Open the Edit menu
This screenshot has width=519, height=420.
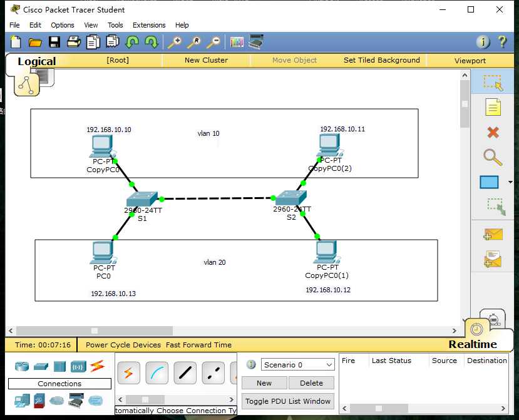pos(35,25)
